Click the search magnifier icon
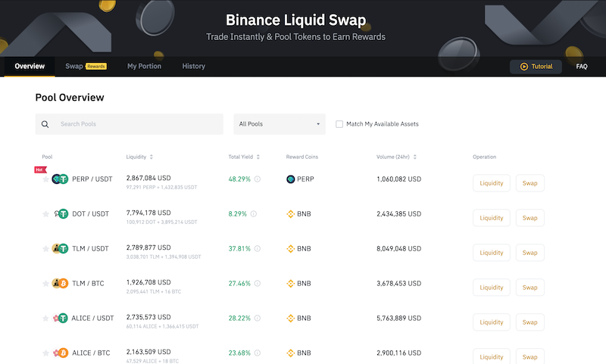606x364 pixels. tap(45, 124)
